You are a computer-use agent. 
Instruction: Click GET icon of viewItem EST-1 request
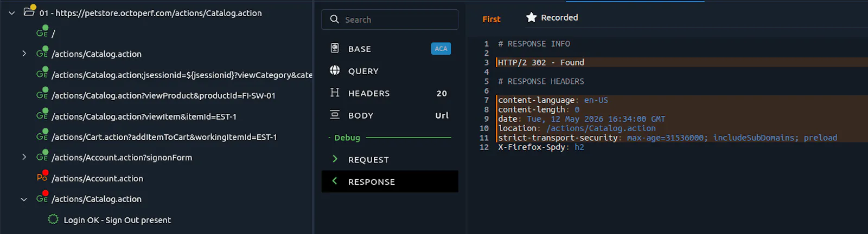pos(42,115)
